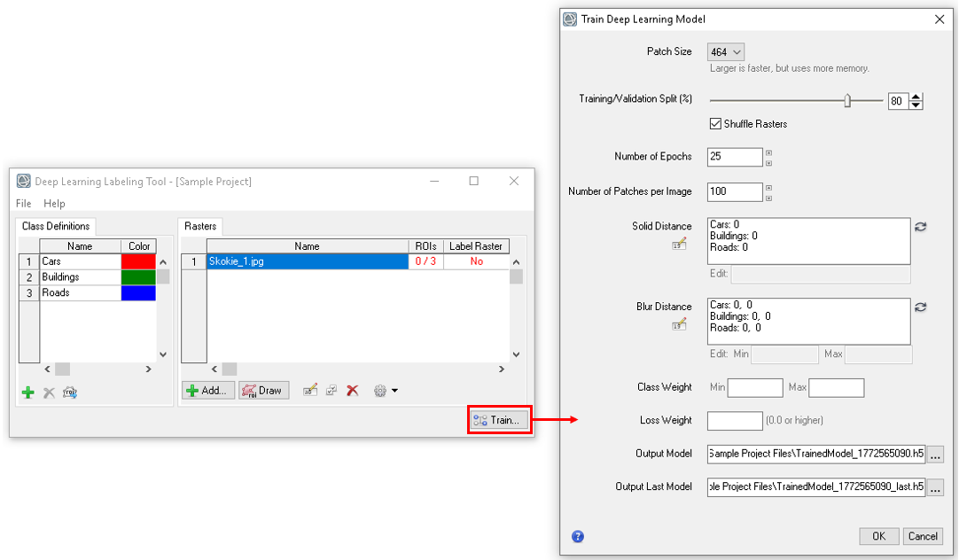959x560 pixels.
Task: Click the Train... button
Action: [499, 420]
